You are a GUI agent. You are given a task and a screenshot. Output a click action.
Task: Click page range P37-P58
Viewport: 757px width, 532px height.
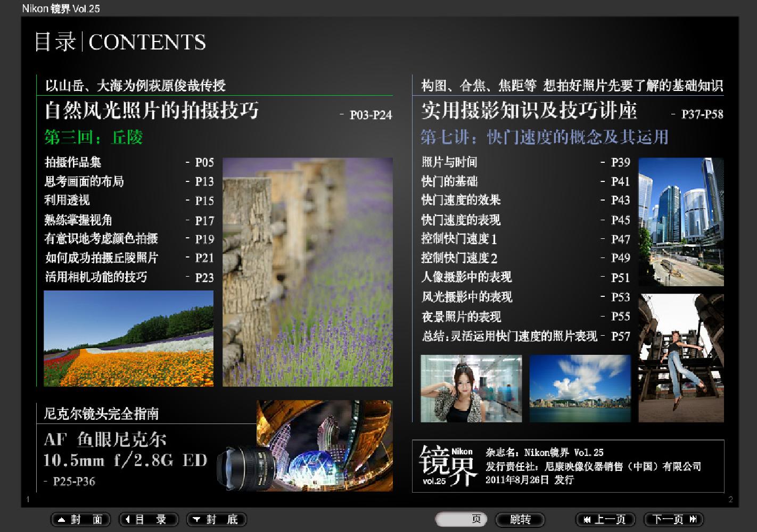point(702,114)
